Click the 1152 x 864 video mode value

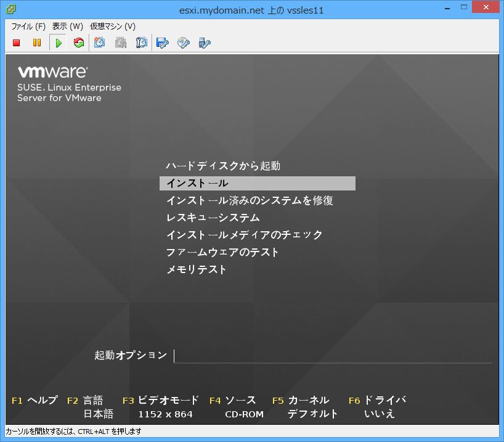coord(166,414)
